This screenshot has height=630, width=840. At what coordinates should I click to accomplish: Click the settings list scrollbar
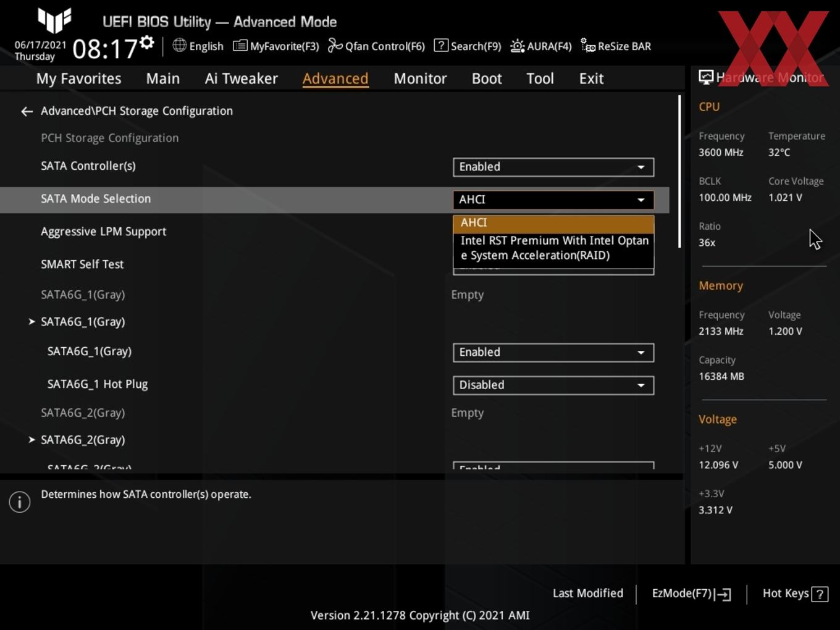click(679, 171)
